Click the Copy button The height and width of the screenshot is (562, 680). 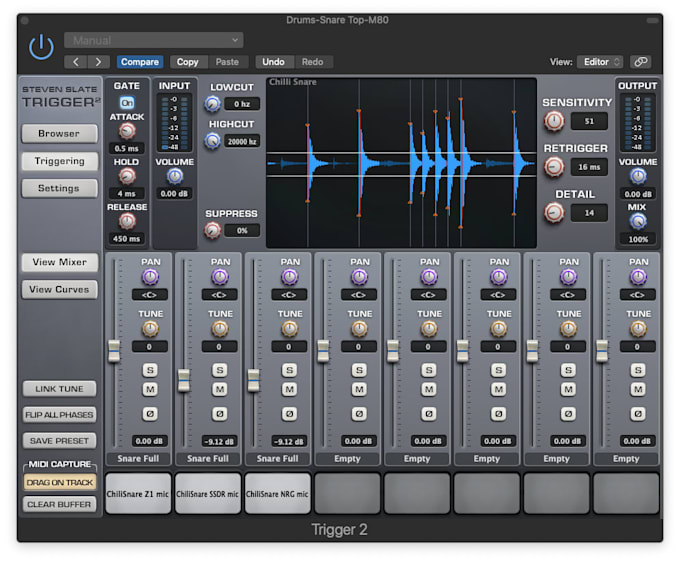(x=187, y=62)
